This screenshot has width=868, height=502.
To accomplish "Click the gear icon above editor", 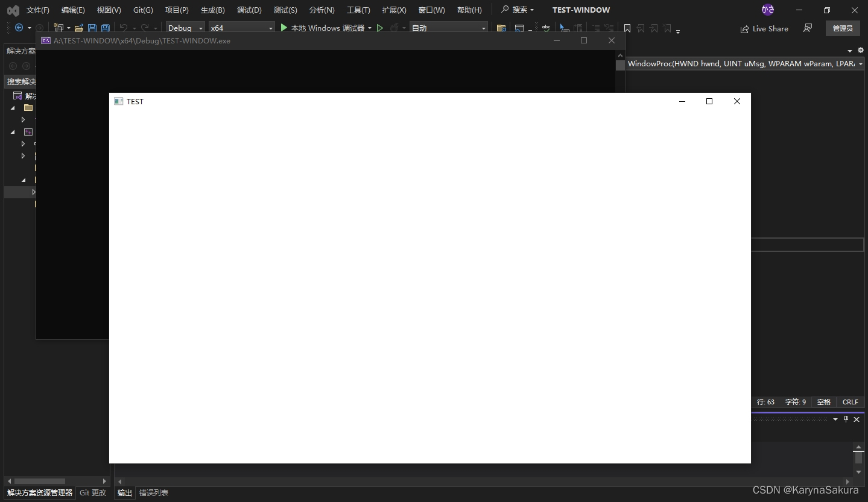I will (x=861, y=51).
